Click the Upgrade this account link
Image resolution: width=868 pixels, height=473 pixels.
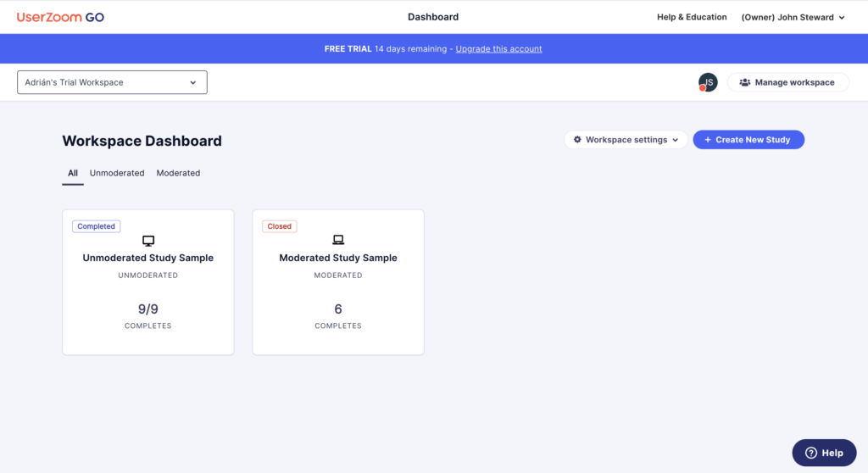pos(498,49)
